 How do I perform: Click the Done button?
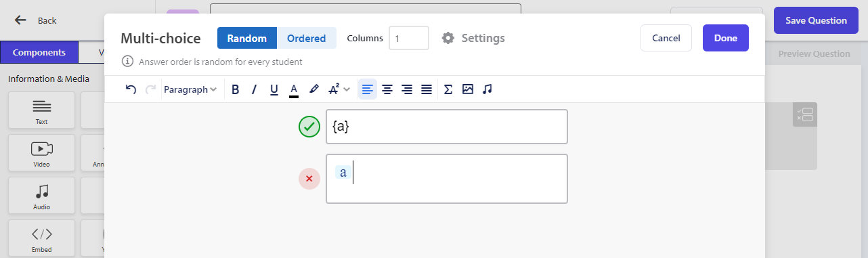pos(726,38)
